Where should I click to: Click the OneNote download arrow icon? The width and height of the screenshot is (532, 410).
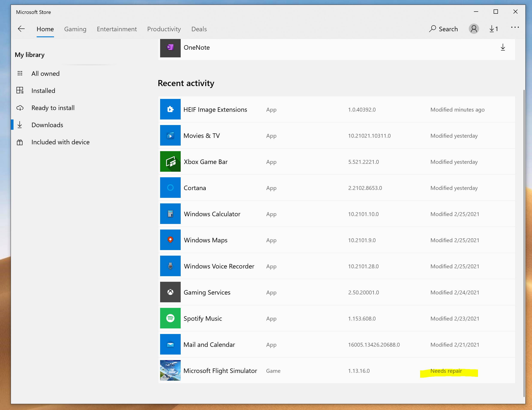(502, 48)
